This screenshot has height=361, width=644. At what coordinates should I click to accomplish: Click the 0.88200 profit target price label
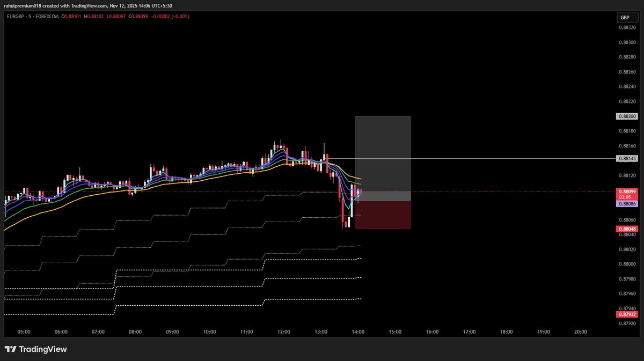pos(627,116)
